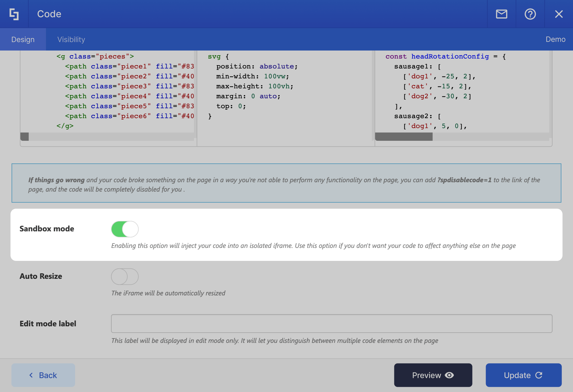Click the JavaScript editor horizontal scrollbar thumb
Image resolution: width=573 pixels, height=392 pixels.
pos(404,137)
